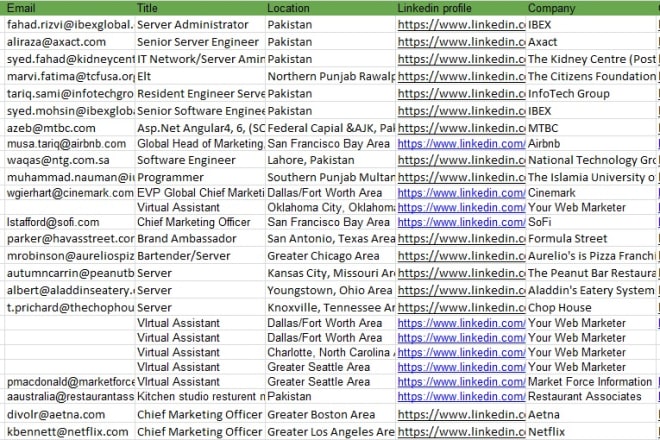
Task: Select the azeb@mtbc.com email cell
Action: point(69,128)
